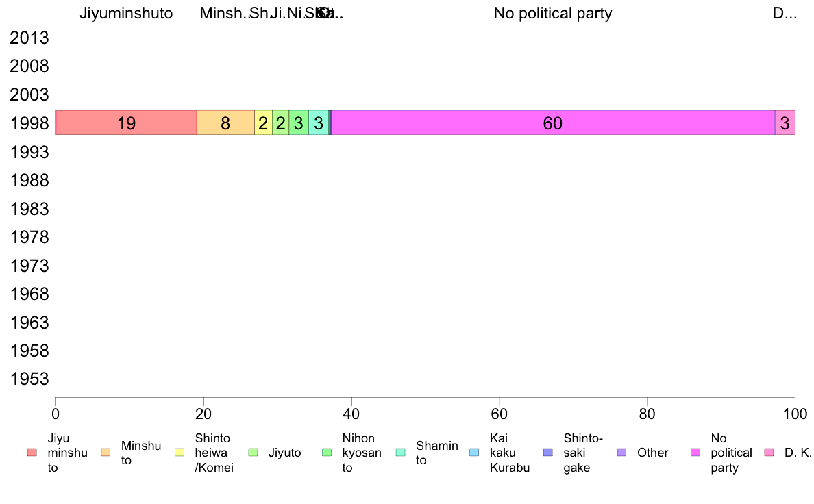The width and height of the screenshot is (814, 504).
Task: Click the D. K. pink legend swatch
Action: pos(769,453)
